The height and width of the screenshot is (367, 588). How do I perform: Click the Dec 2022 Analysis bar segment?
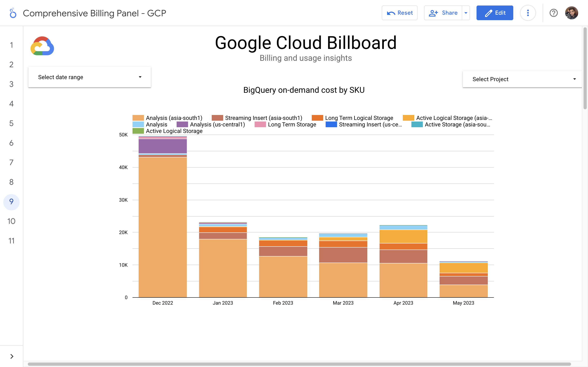(x=163, y=227)
